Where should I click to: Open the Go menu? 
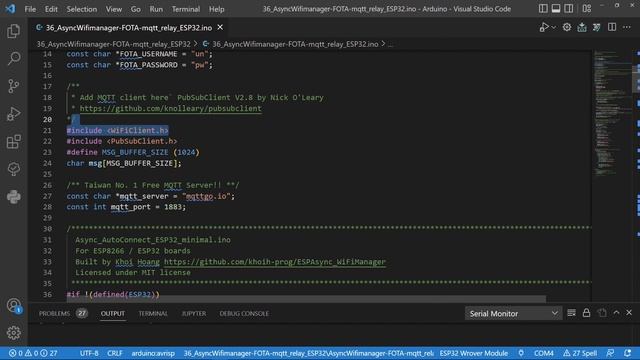click(x=136, y=9)
